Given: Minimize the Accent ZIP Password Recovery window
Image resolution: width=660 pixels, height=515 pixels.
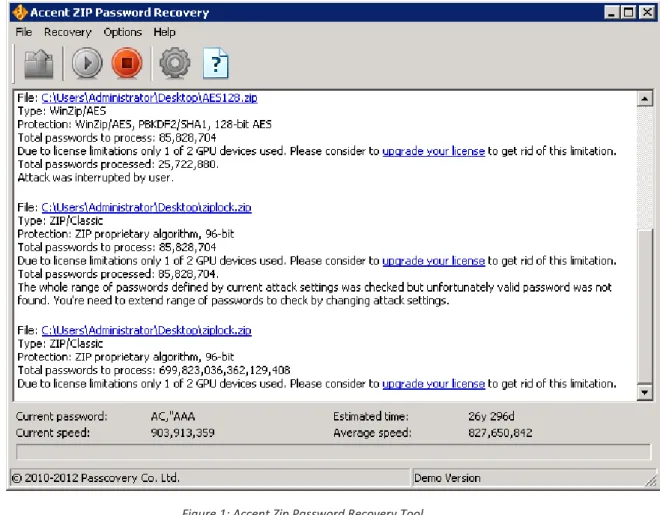Looking at the screenshot, I should click(611, 12).
